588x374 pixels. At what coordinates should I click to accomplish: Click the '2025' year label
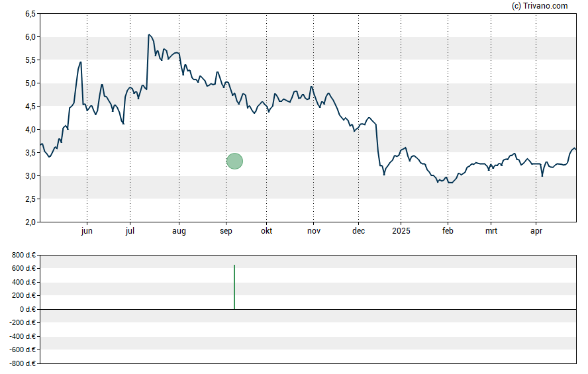coord(401,231)
